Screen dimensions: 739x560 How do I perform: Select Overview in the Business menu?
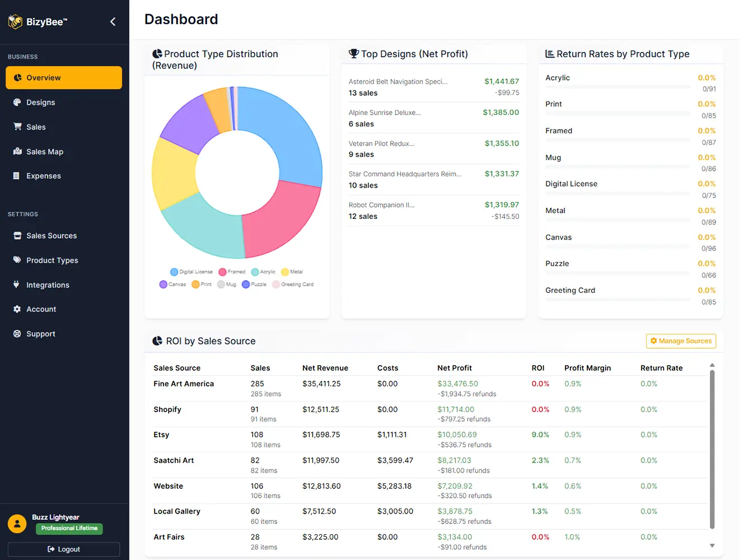pyautogui.click(x=63, y=78)
